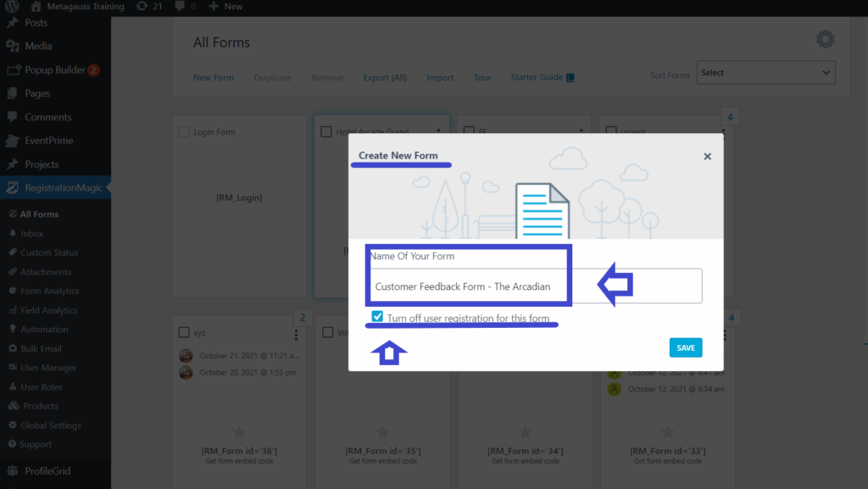Check the xyz form card checkbox
Image resolution: width=868 pixels, height=489 pixels.
click(x=183, y=332)
